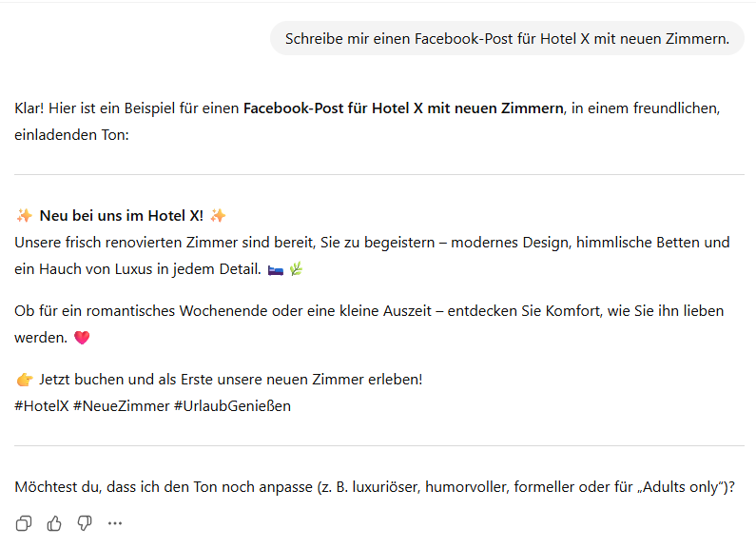Give the response a thumbs down

[x=85, y=522]
